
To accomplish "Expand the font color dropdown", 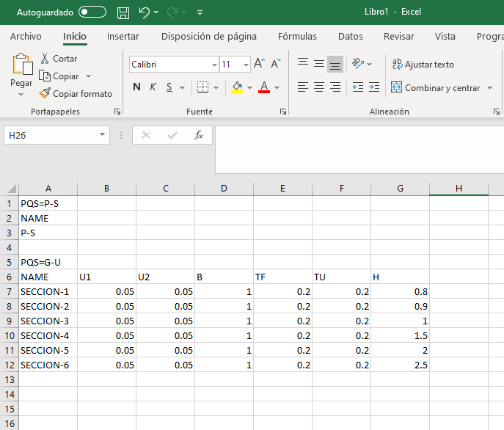I will point(277,87).
